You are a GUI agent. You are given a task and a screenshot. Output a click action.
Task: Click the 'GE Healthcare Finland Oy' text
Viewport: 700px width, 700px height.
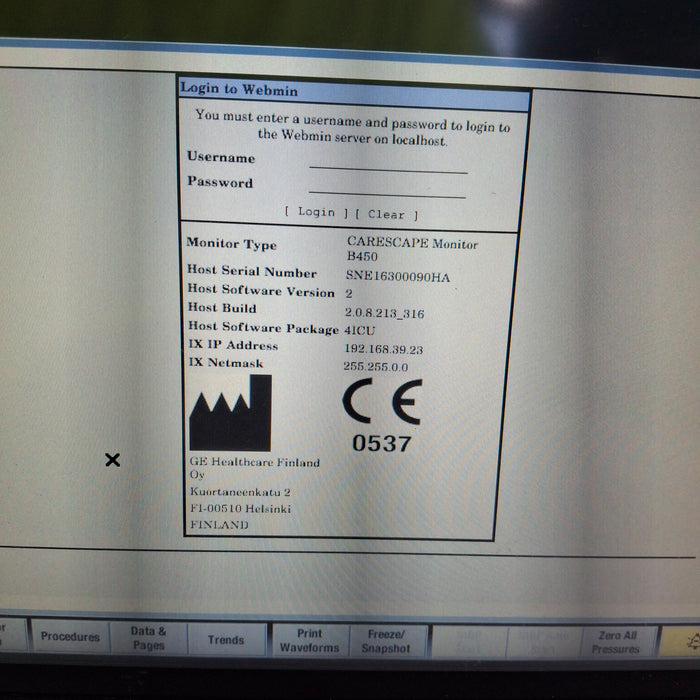tap(254, 467)
